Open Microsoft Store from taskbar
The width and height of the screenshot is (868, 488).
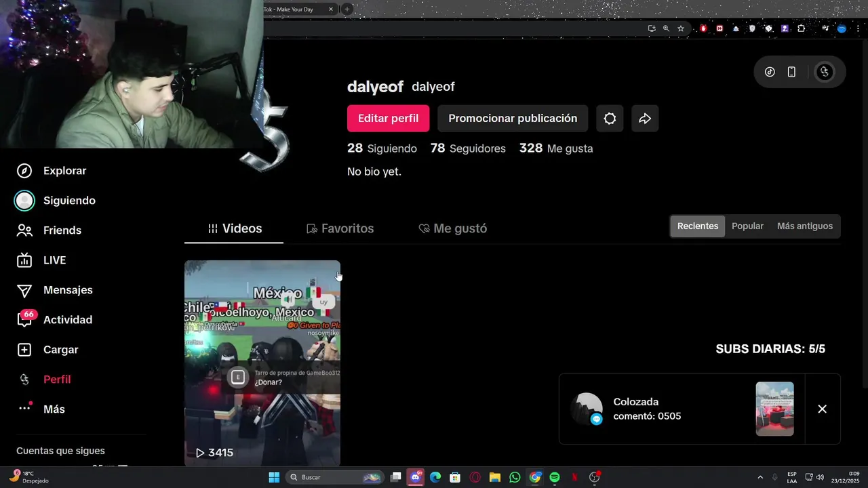(455, 477)
